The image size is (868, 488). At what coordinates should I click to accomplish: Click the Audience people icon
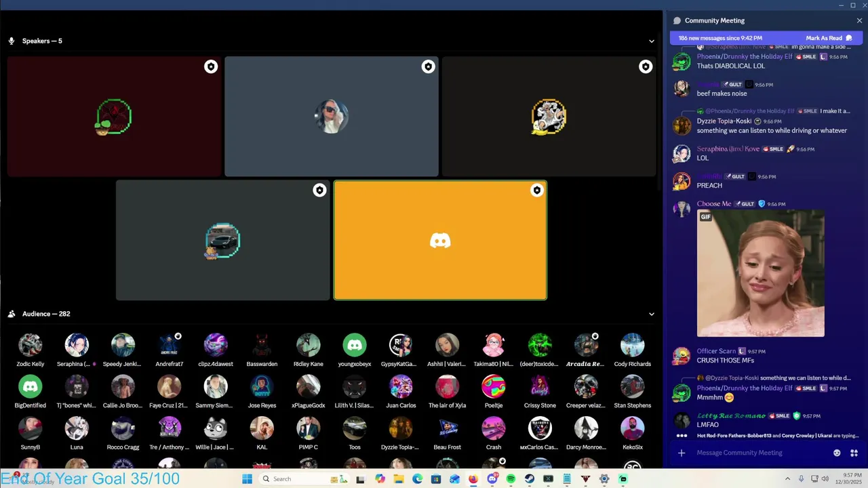[x=12, y=314]
